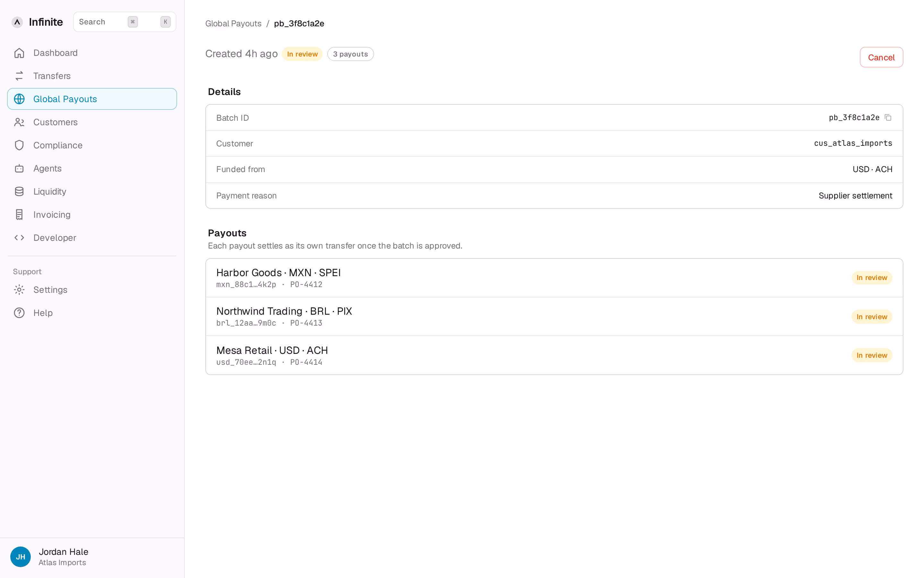Click the Dashboard home icon
The height and width of the screenshot is (578, 924).
[19, 53]
